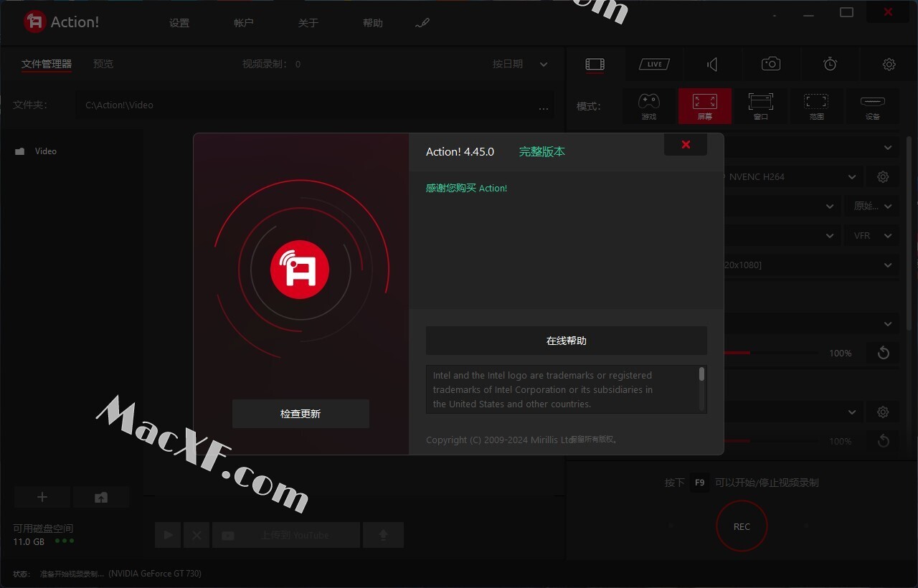
Task: Adjust the first red volume slider
Action: coord(770,353)
